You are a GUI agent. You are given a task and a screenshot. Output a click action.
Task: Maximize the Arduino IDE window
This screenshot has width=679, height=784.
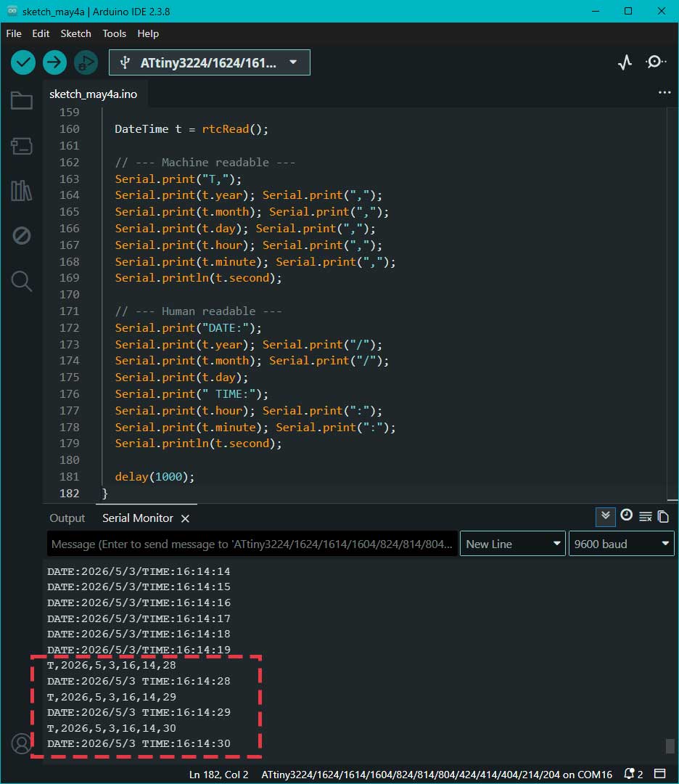pos(628,11)
